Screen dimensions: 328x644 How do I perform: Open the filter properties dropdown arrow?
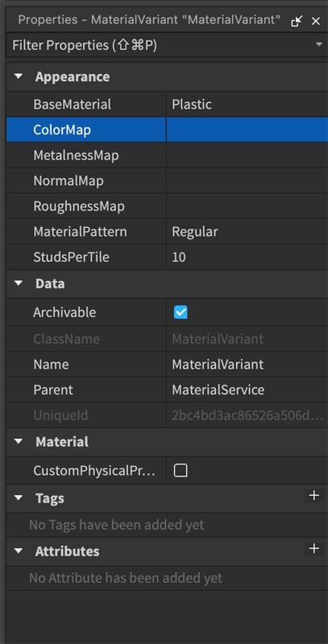coord(319,44)
